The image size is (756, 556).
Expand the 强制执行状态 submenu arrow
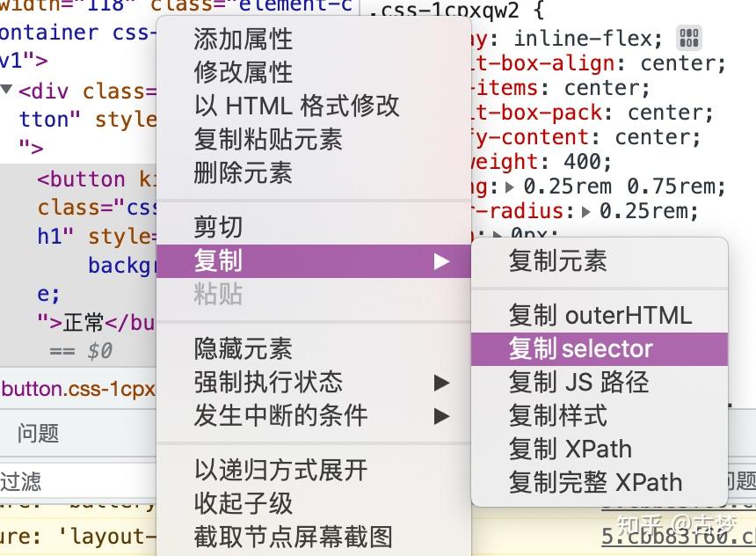[442, 381]
